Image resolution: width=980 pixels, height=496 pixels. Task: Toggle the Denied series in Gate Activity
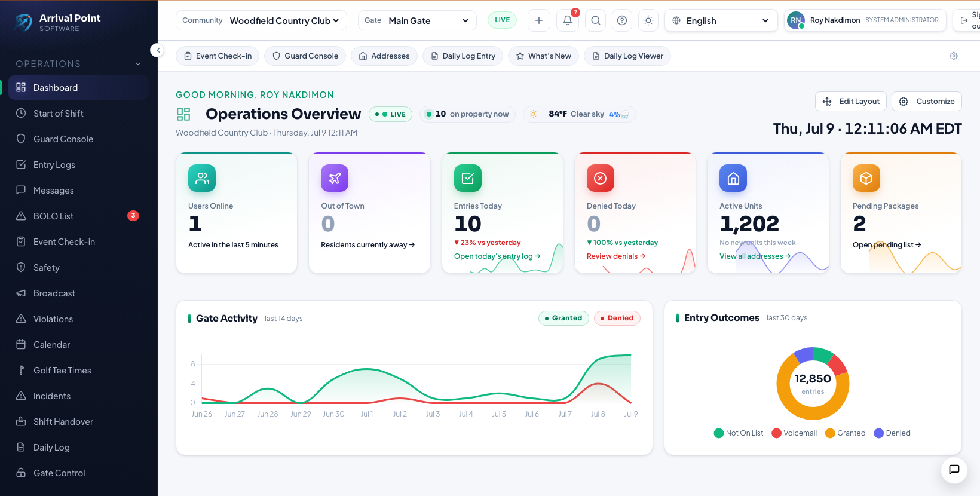pos(617,318)
